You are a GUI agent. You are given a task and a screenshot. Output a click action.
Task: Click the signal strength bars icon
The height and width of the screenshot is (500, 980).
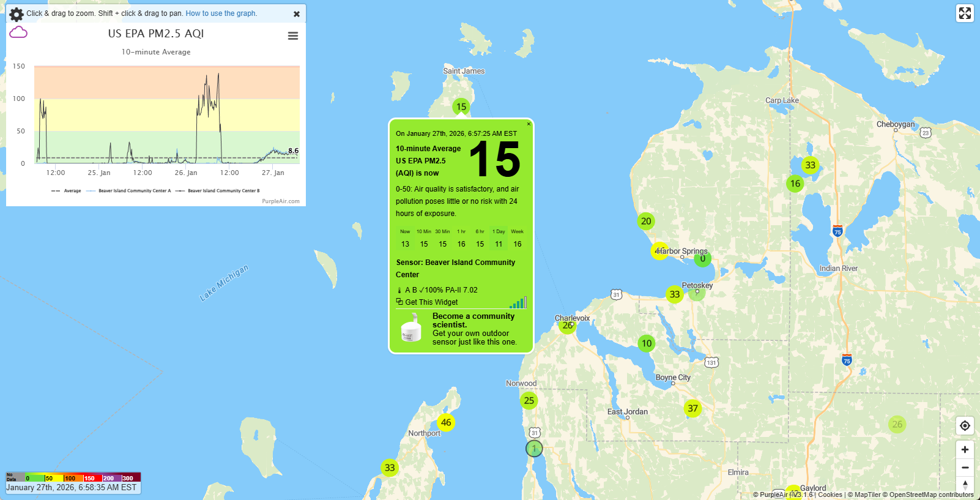click(518, 302)
